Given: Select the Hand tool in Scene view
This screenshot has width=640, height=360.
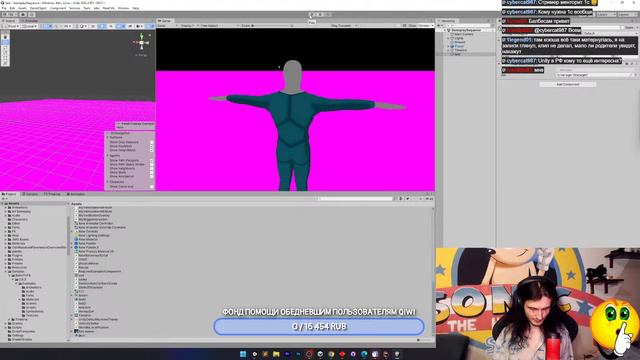Looking at the screenshot, I should point(5,37).
